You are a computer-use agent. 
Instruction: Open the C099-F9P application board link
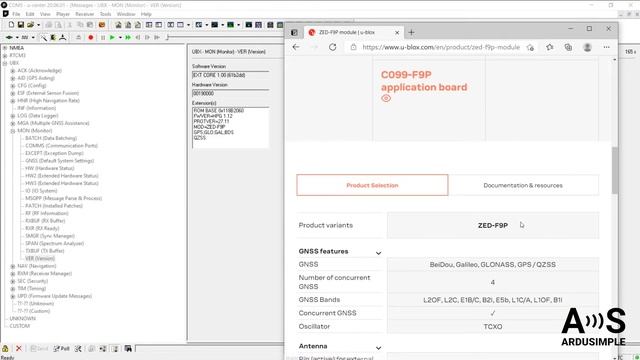[x=424, y=81]
